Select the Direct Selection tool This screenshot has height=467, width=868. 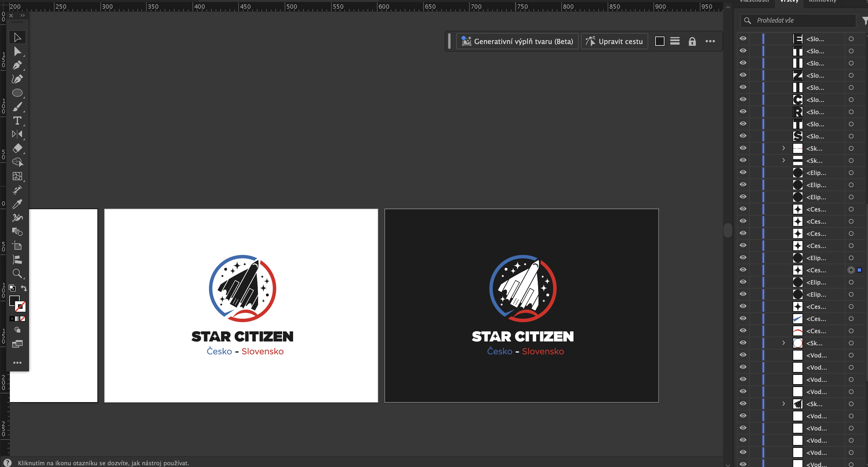(x=17, y=51)
